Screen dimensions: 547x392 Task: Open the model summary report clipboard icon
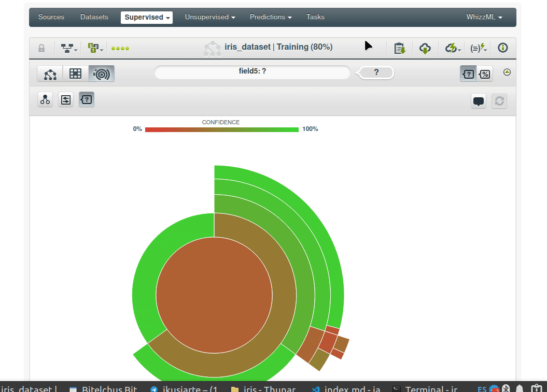[x=399, y=48]
